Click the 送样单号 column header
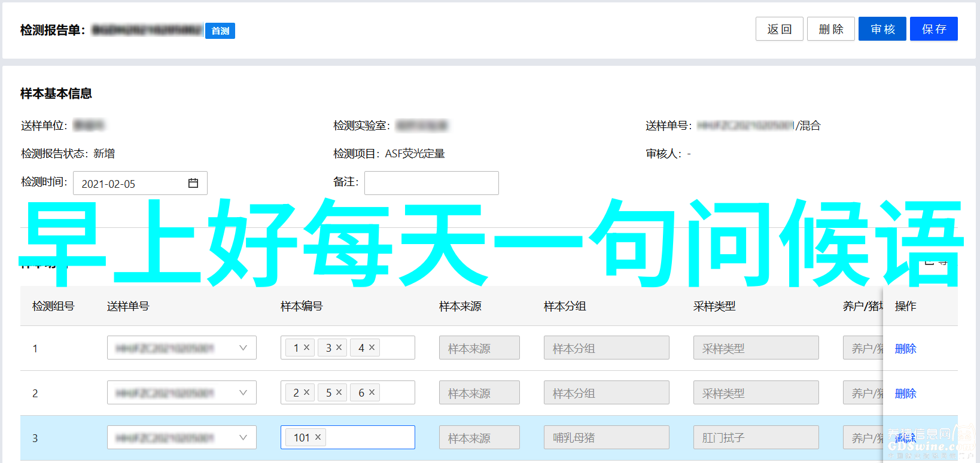 128,306
